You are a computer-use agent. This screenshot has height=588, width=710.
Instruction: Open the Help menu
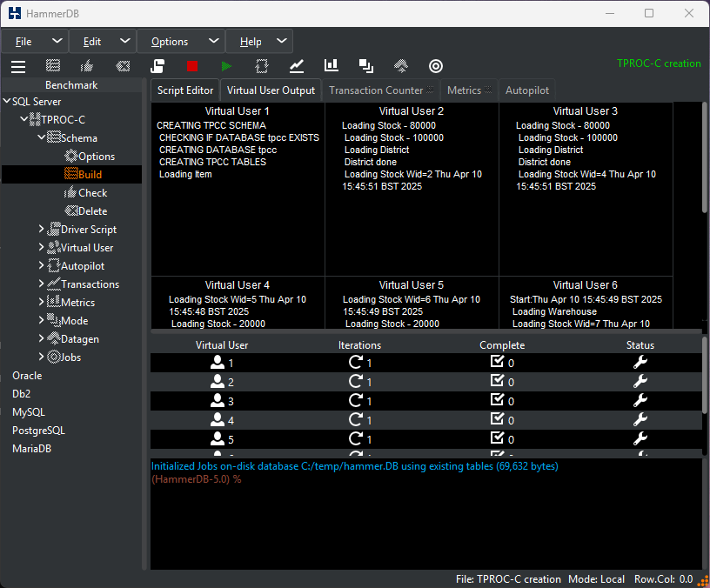click(x=259, y=42)
